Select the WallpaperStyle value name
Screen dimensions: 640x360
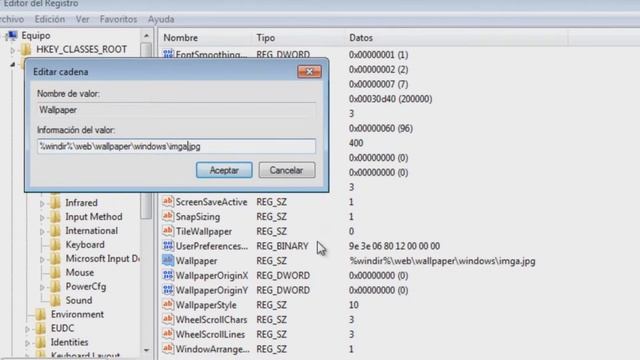coord(206,305)
